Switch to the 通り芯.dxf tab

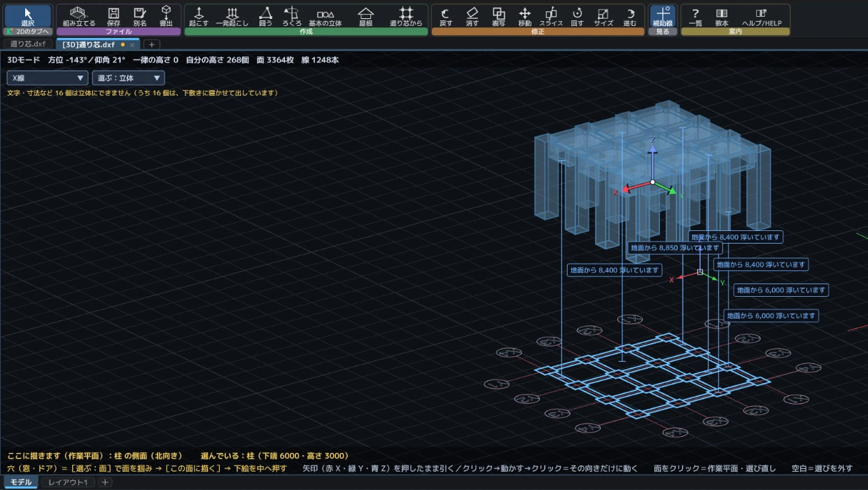(28, 44)
